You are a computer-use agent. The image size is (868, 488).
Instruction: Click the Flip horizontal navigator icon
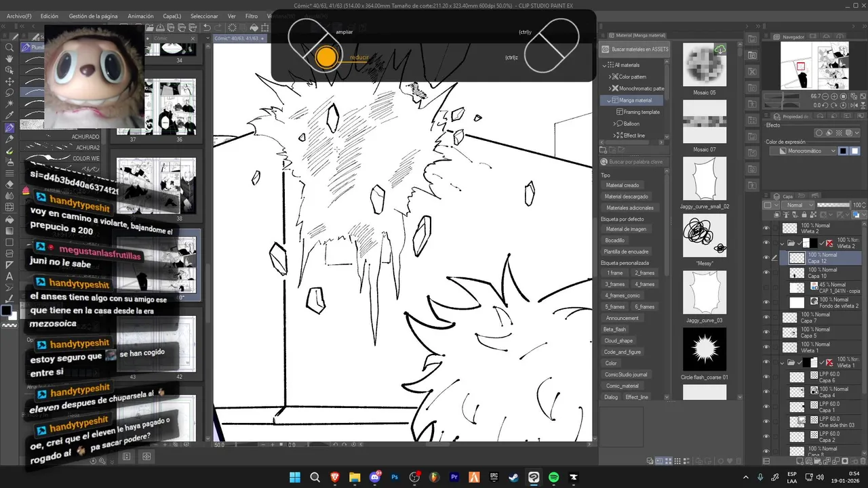[x=854, y=105]
